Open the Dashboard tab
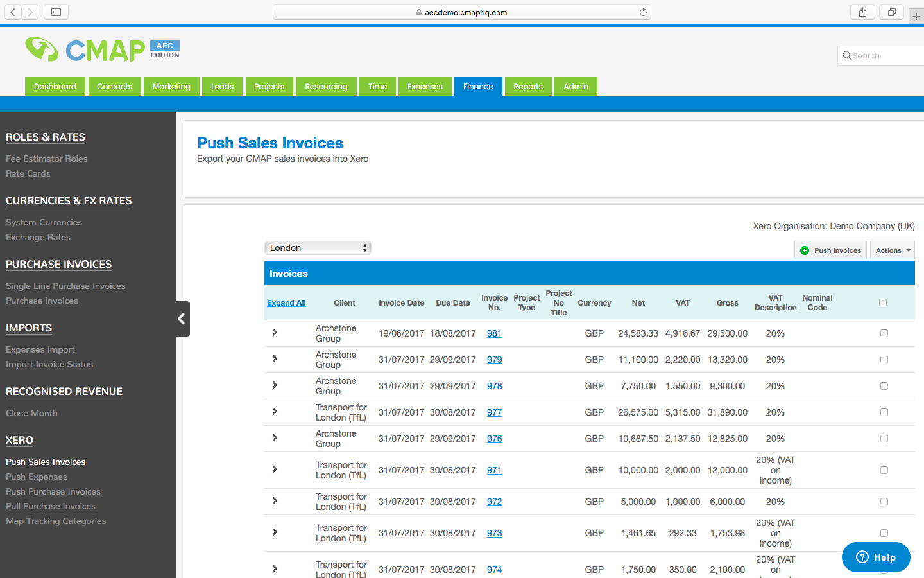Viewport: 924px width, 578px height. 55,87
